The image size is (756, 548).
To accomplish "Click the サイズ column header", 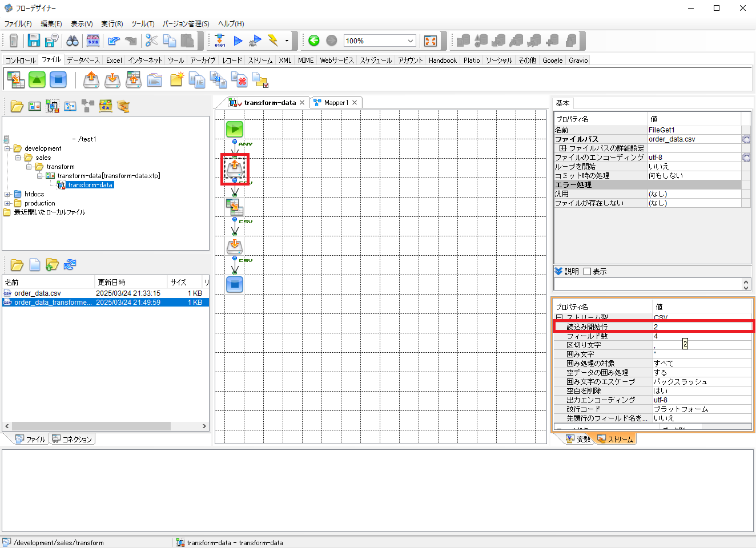I will pos(185,282).
